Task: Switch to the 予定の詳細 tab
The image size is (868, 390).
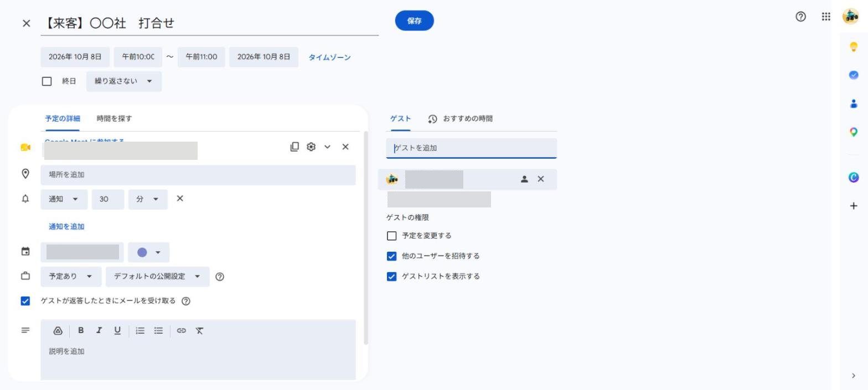Action: [x=63, y=118]
